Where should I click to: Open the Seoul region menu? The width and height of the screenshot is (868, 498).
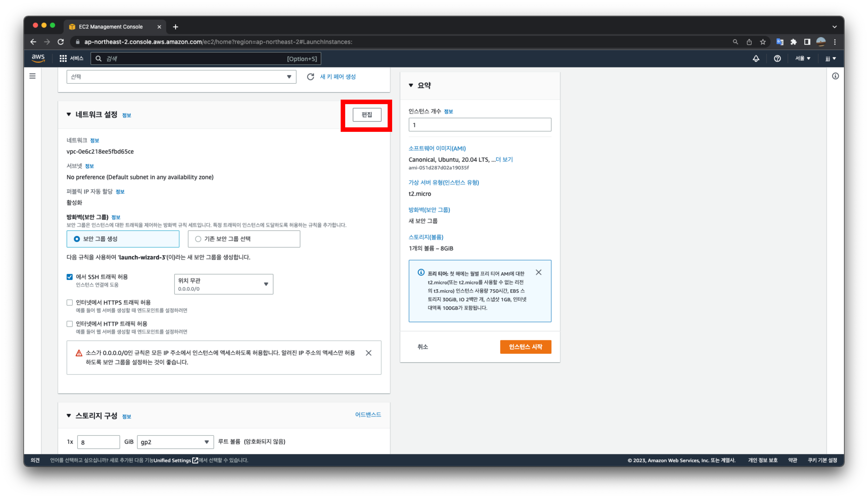(x=802, y=58)
